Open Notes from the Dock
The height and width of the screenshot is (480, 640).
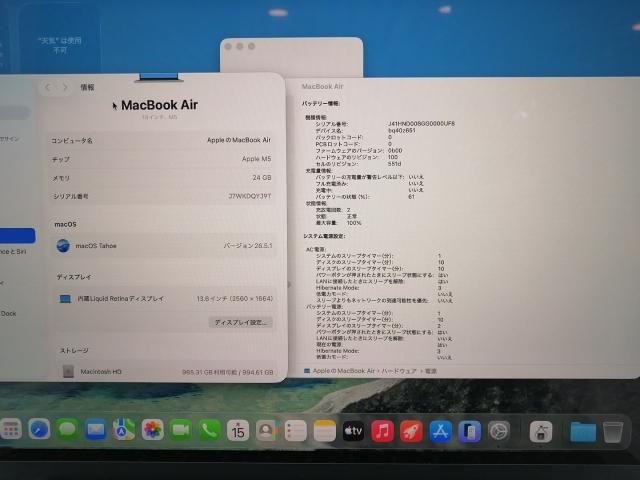(x=324, y=431)
